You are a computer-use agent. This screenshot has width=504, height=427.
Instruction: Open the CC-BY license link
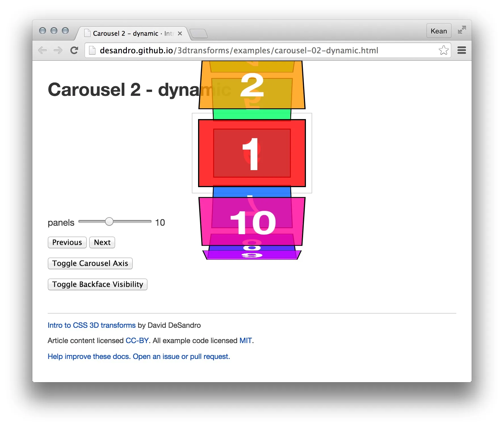click(137, 341)
